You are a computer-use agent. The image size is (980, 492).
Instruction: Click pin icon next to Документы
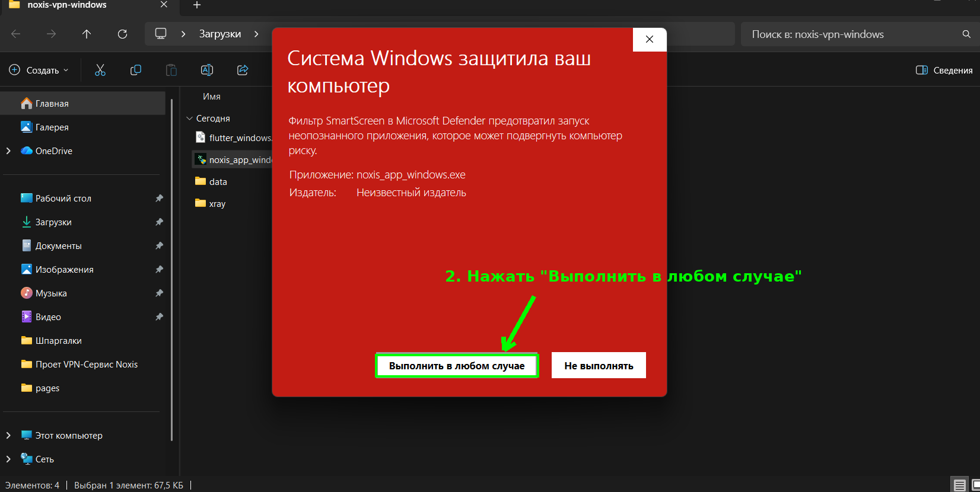159,245
